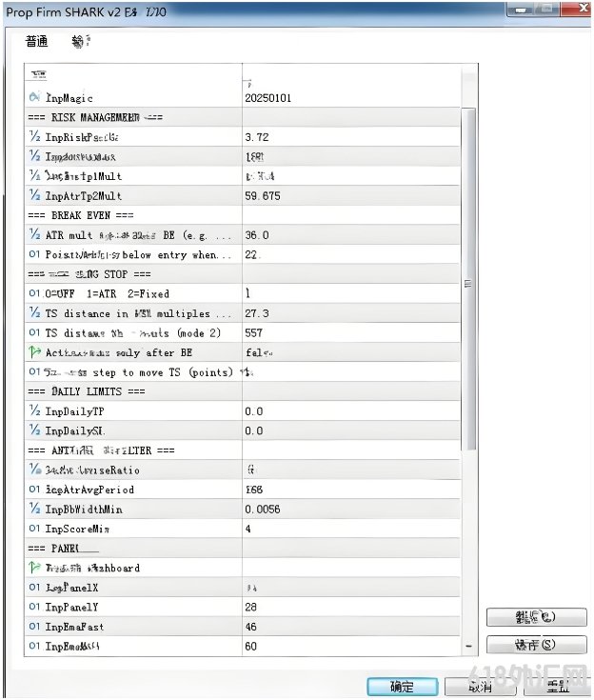The width and height of the screenshot is (594, 700).
Task: Click the InpBbWidthMin parameter name
Action: pyautogui.click(x=84, y=510)
